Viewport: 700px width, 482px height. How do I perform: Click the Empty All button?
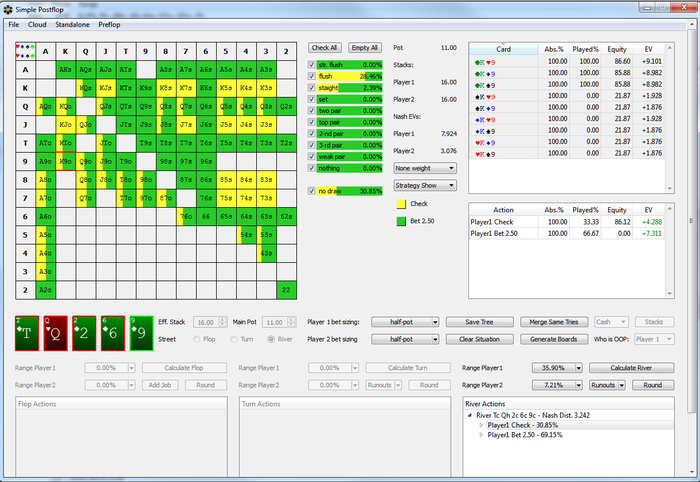click(365, 48)
